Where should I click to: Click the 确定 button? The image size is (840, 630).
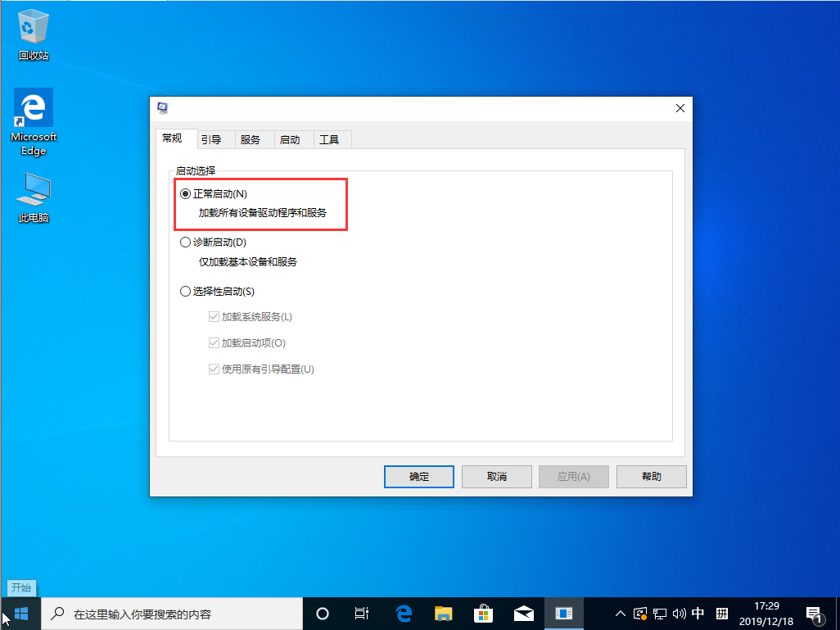point(418,476)
